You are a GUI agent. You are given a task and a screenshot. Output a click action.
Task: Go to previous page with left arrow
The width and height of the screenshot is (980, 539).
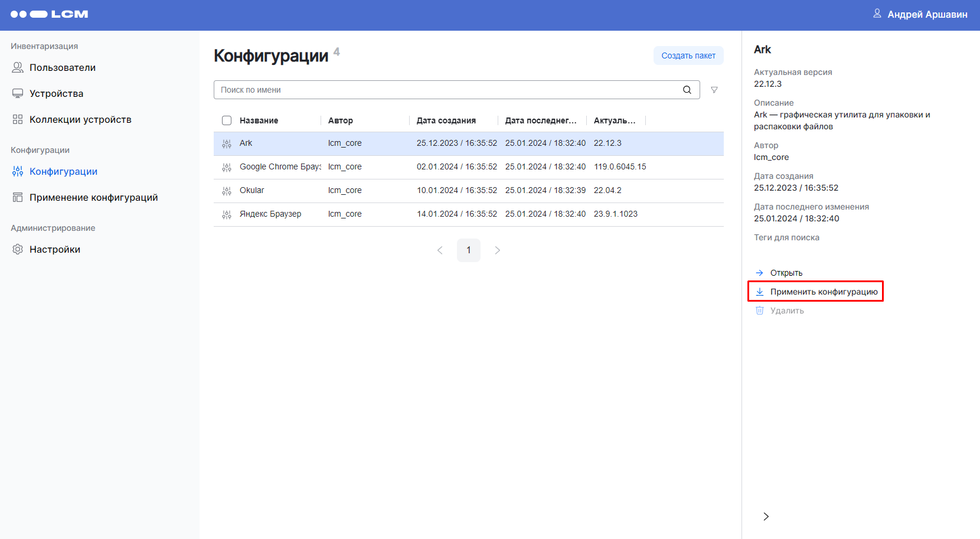pyautogui.click(x=440, y=250)
